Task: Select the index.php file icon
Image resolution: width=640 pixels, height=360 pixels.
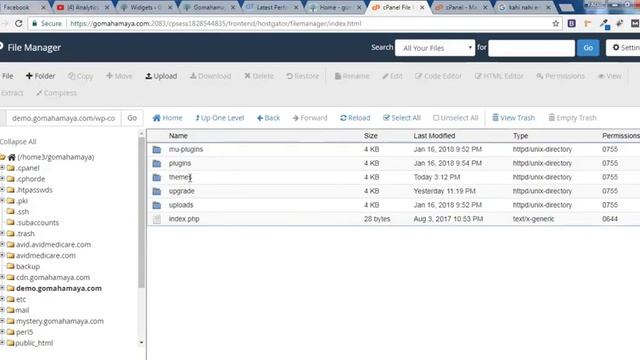Action: point(157,219)
